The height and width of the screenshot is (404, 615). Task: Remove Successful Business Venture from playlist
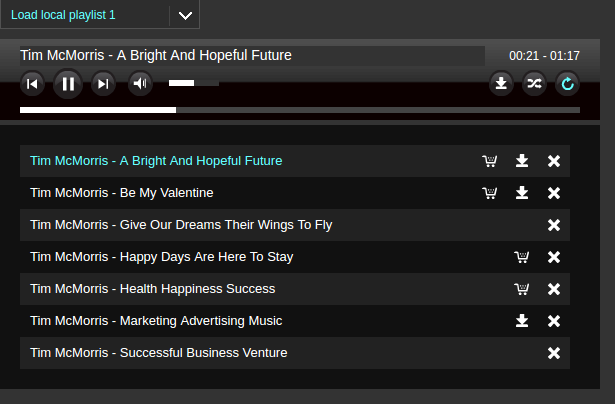point(554,353)
